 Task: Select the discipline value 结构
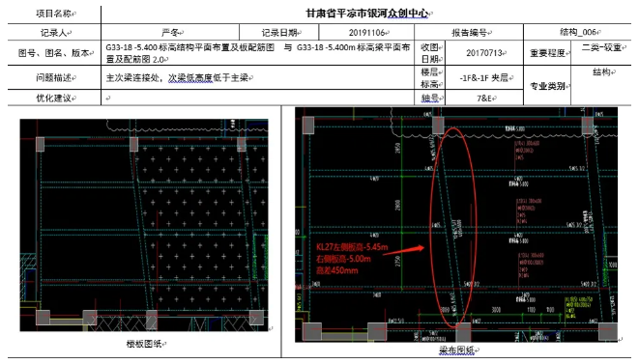click(x=601, y=72)
